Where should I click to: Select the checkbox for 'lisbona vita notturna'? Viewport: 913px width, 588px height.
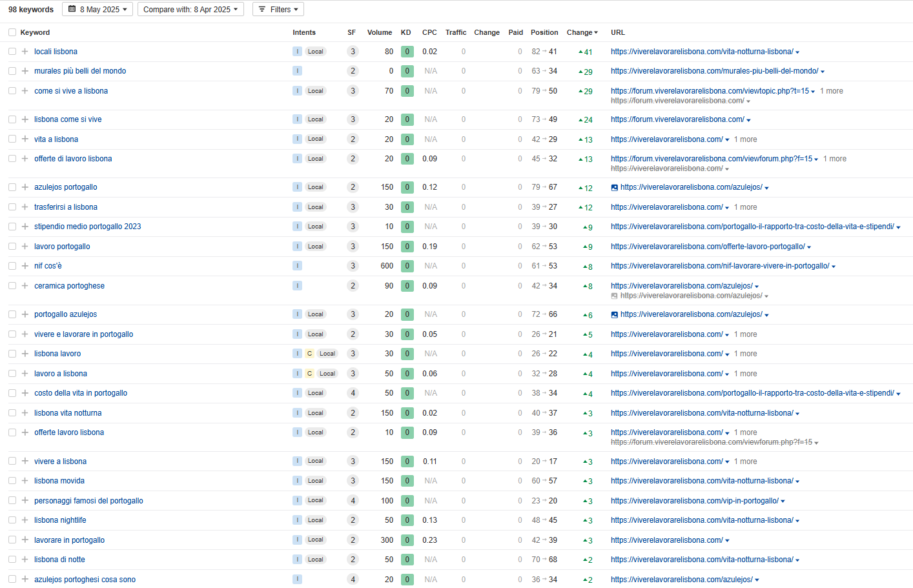pyautogui.click(x=12, y=413)
